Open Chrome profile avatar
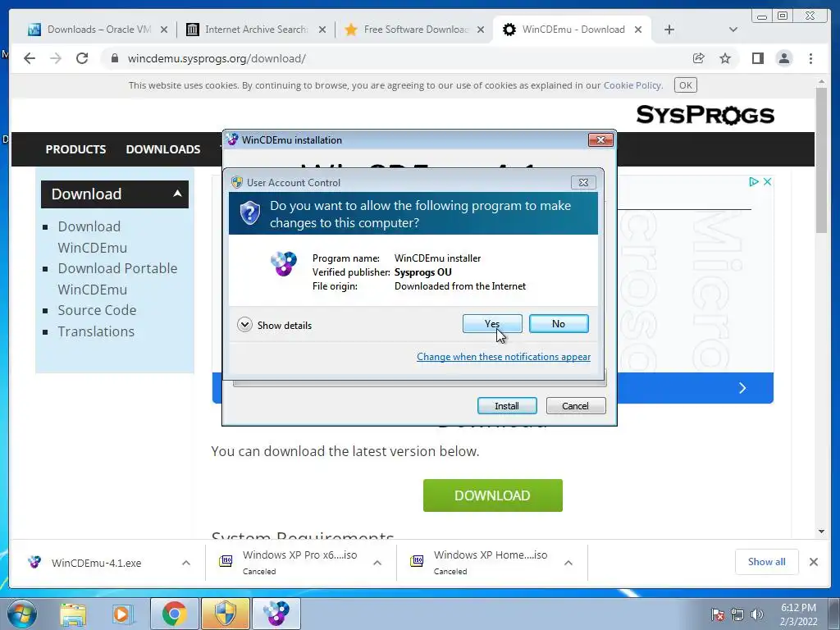The height and width of the screenshot is (630, 840). [783, 58]
